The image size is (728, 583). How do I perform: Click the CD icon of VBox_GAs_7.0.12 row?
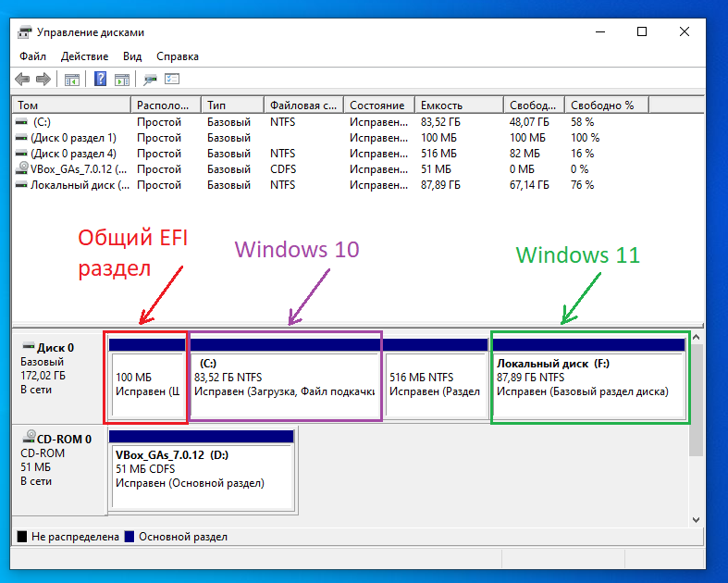tap(22, 168)
